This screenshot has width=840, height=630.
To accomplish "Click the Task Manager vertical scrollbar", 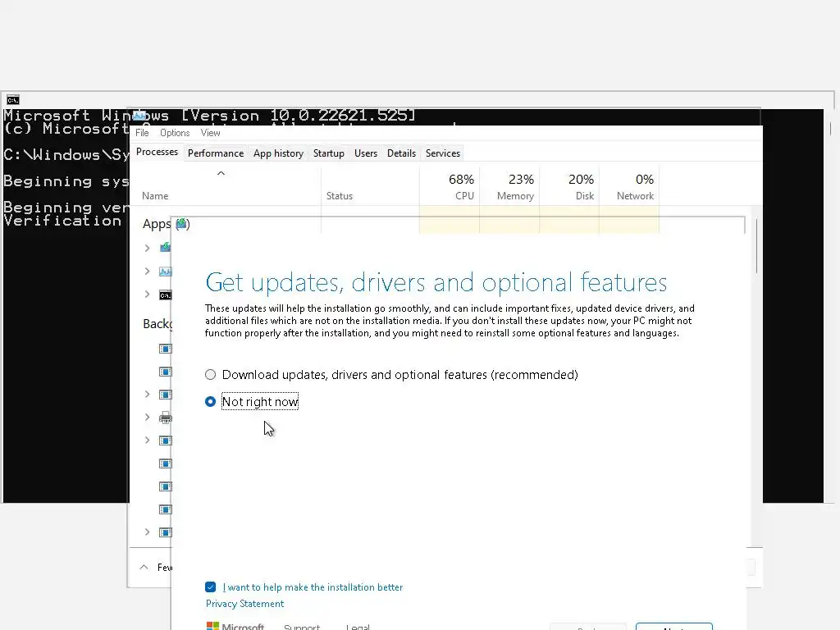I will (756, 246).
